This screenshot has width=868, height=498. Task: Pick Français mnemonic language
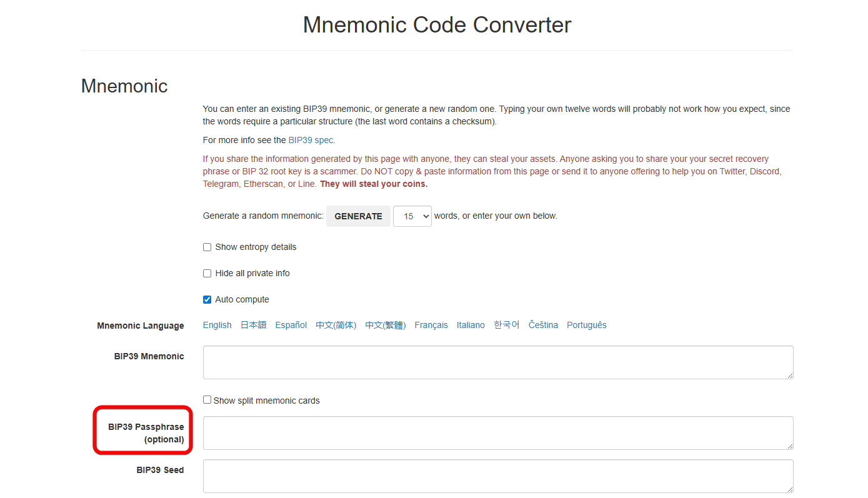coord(431,325)
